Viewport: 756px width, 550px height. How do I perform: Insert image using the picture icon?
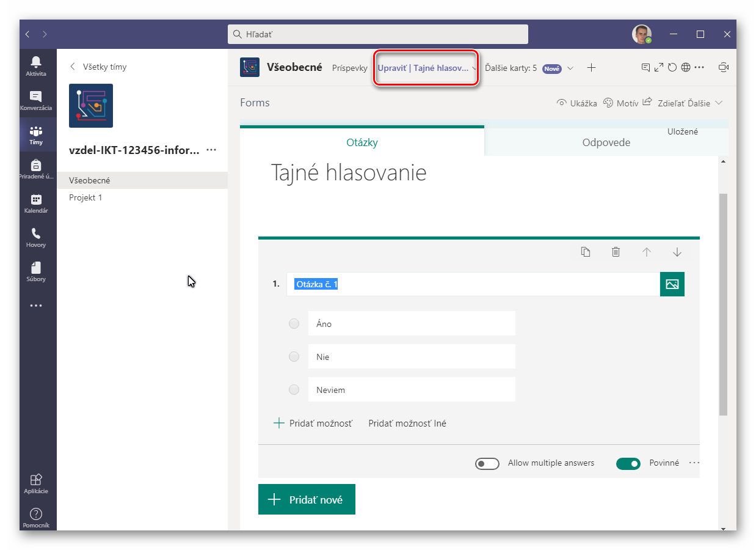[x=672, y=284]
